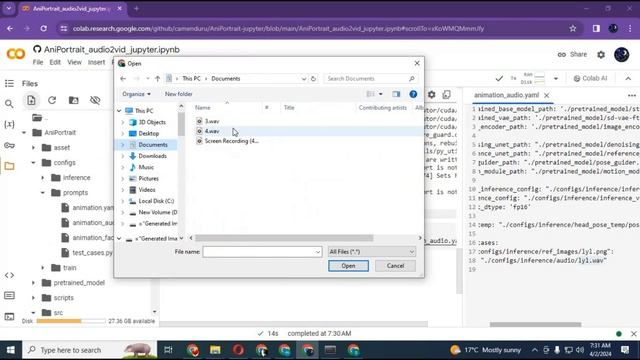Screen dimensions: 640x360
Task: Click the Share button in Colab
Action: 572,54
